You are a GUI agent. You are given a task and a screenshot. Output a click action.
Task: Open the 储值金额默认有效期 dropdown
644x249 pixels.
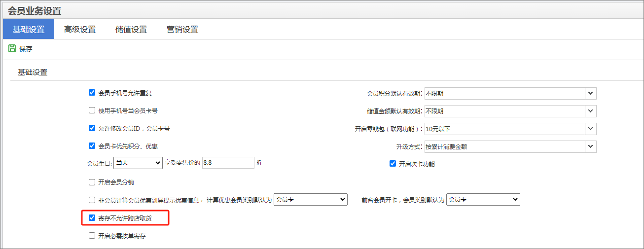coord(591,111)
